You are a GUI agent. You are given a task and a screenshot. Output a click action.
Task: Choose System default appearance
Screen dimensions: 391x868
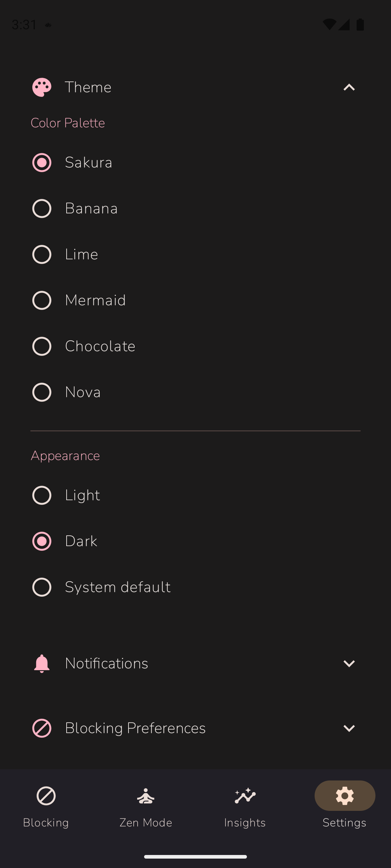click(42, 587)
